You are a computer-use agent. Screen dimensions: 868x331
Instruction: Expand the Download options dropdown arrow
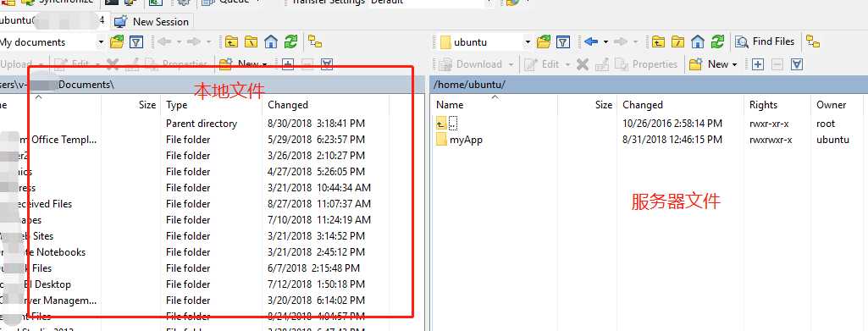[x=511, y=64]
